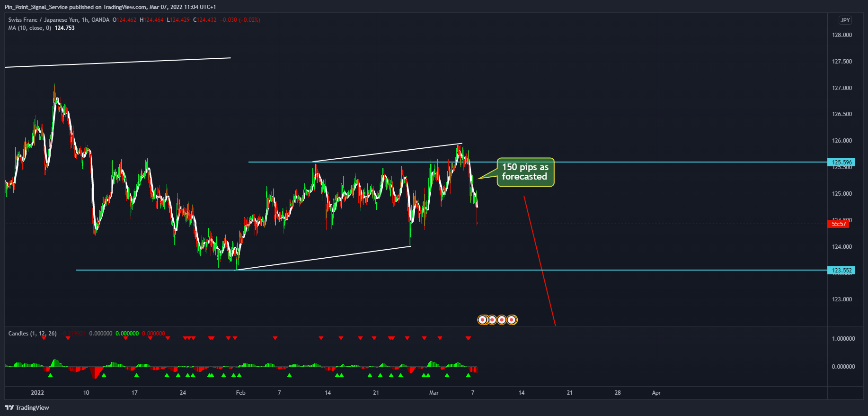Viewport: 868px width, 416px height.
Task: Click the change value -0.030 (-0.02%)
Action: (x=240, y=20)
